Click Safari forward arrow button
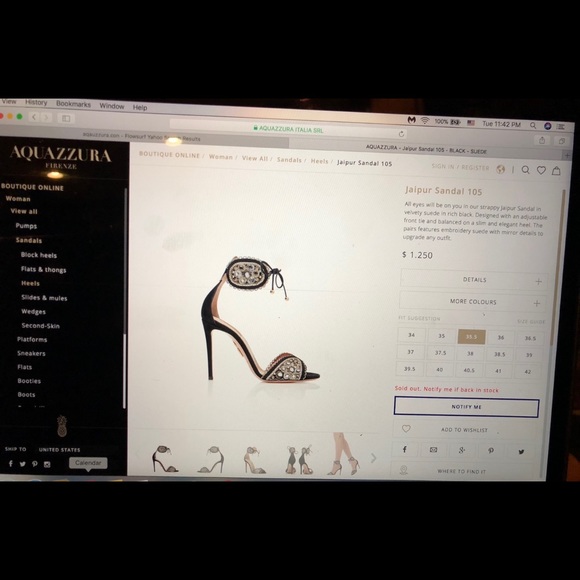 (x=46, y=118)
